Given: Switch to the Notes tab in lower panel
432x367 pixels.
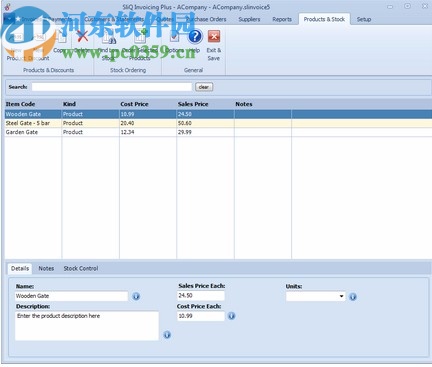Looking at the screenshot, I should coord(46,268).
